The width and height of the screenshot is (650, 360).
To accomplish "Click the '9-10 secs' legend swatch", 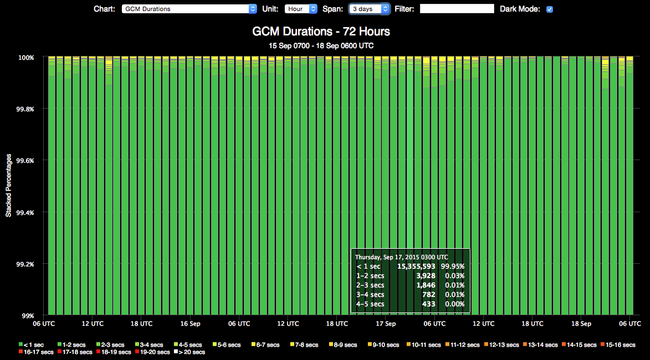I will click(369, 345).
